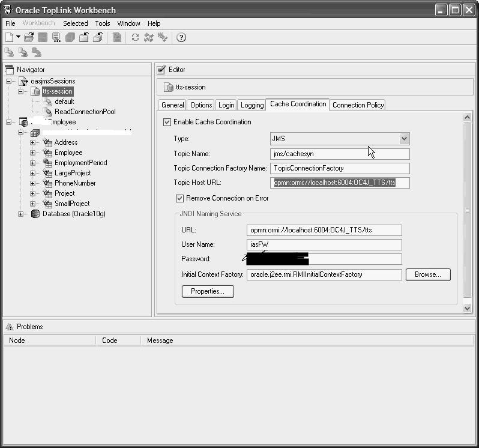Click the Problems warning triangle icon

point(10,327)
